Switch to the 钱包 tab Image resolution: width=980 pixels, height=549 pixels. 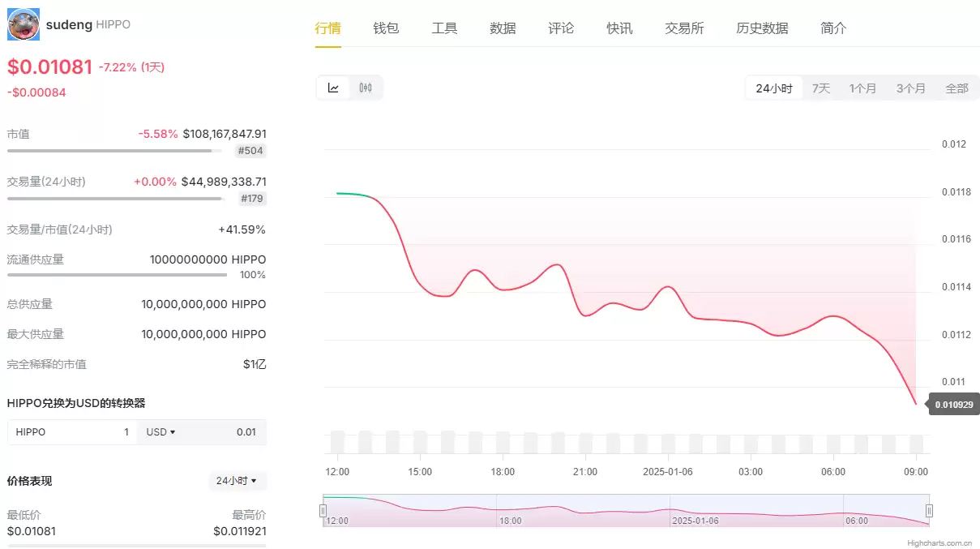pyautogui.click(x=386, y=27)
